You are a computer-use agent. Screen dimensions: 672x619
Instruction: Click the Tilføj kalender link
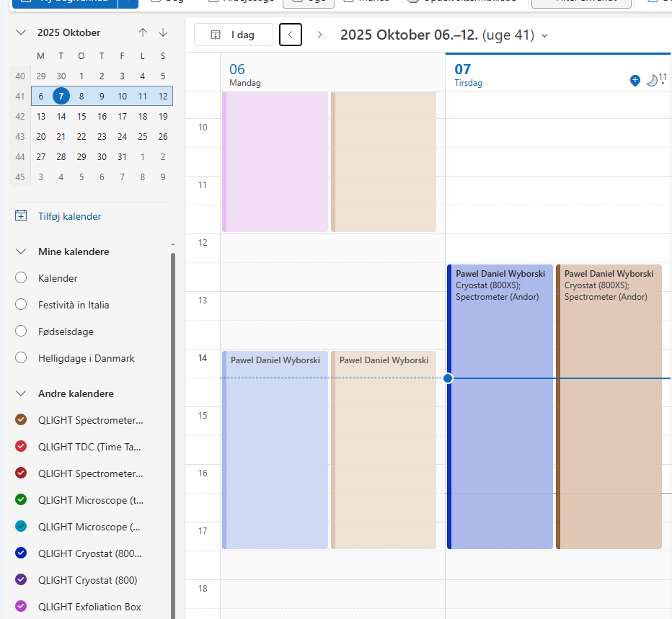click(x=69, y=216)
